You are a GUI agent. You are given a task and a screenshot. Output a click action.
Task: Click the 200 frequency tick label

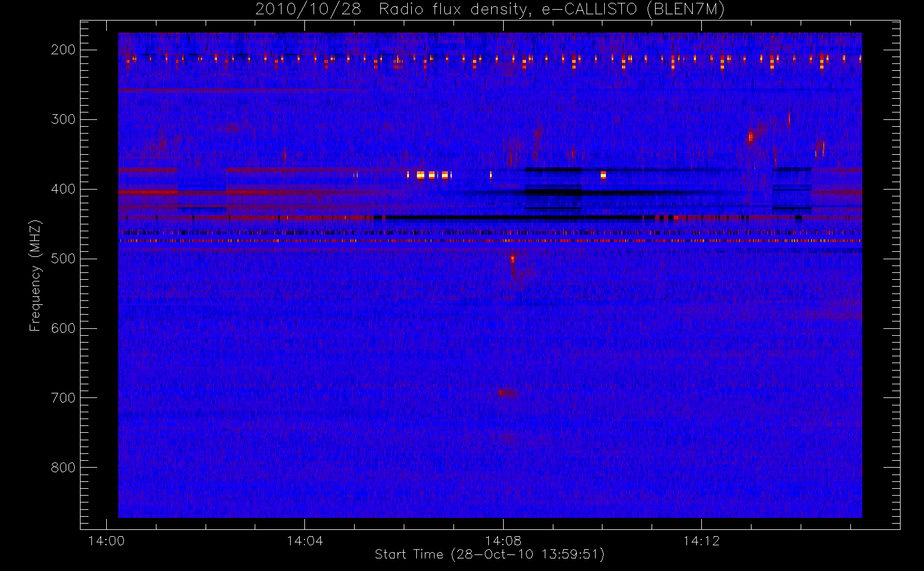coord(63,50)
